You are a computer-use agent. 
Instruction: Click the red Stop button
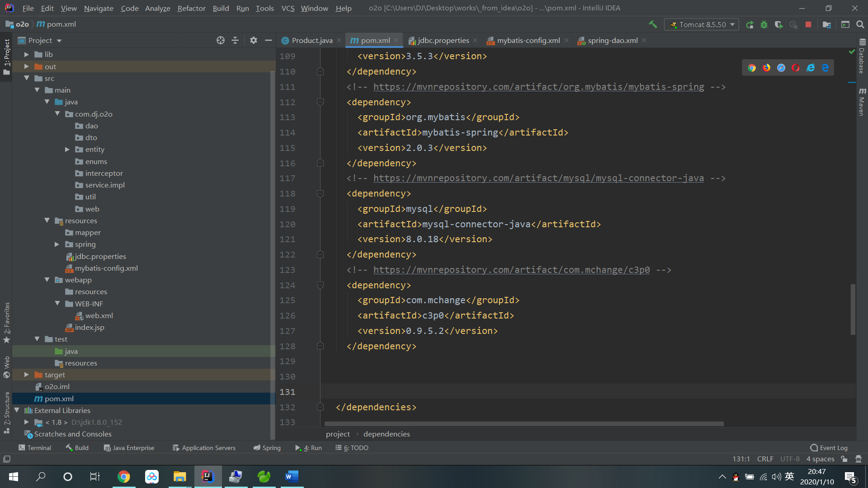[x=808, y=25]
